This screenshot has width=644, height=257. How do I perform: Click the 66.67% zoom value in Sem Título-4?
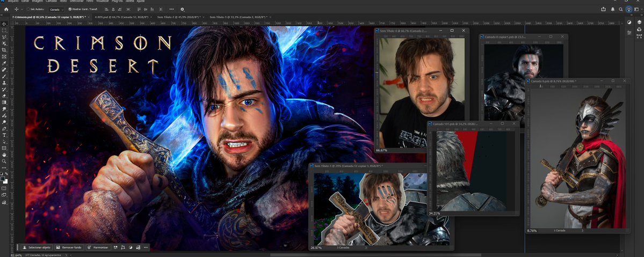click(382, 150)
